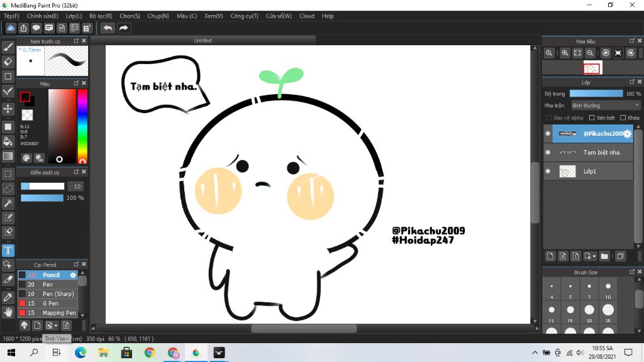Image resolution: width=644 pixels, height=362 pixels.
Task: Adjust the brush size slider in Kiểm soát cọ
Action: pos(43,186)
